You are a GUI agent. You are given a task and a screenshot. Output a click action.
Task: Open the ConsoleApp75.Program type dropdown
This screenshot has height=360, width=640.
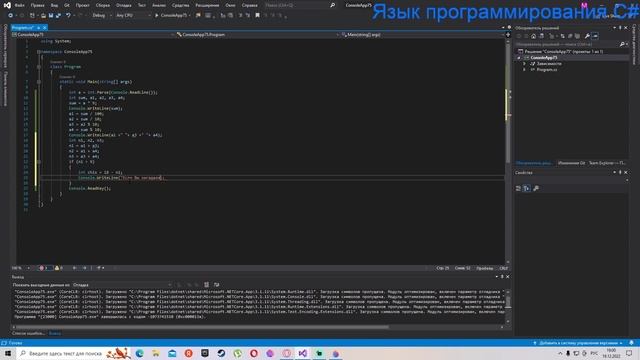tap(258, 35)
